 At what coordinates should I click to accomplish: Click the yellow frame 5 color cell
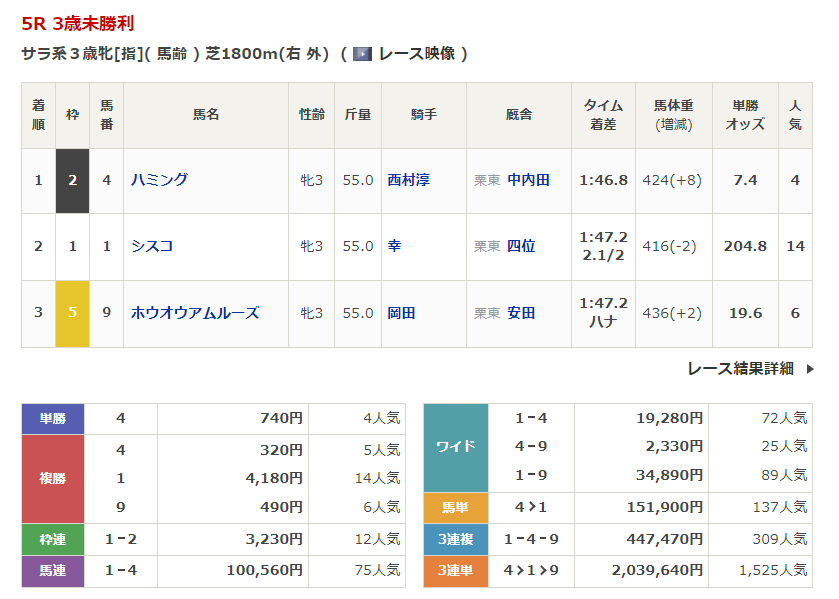point(72,313)
